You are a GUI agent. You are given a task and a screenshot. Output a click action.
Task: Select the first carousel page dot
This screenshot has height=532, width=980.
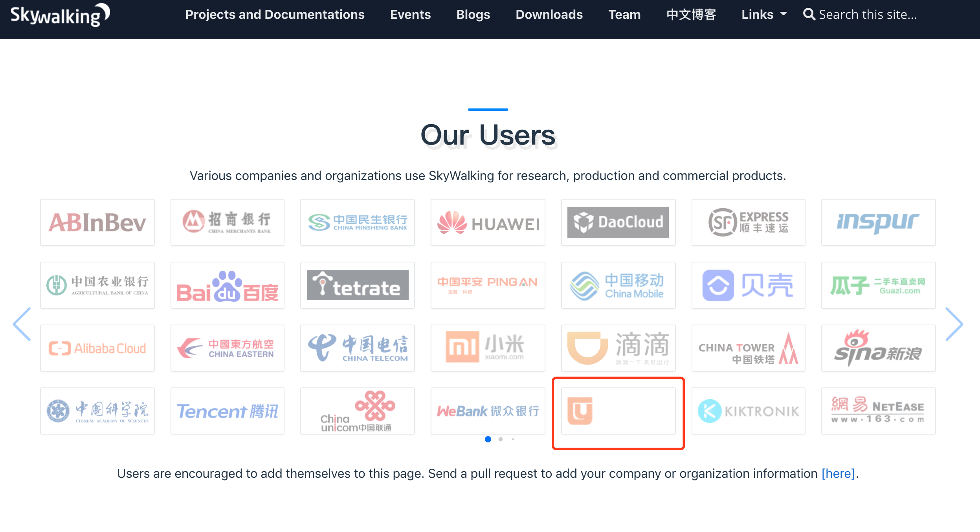coord(488,439)
